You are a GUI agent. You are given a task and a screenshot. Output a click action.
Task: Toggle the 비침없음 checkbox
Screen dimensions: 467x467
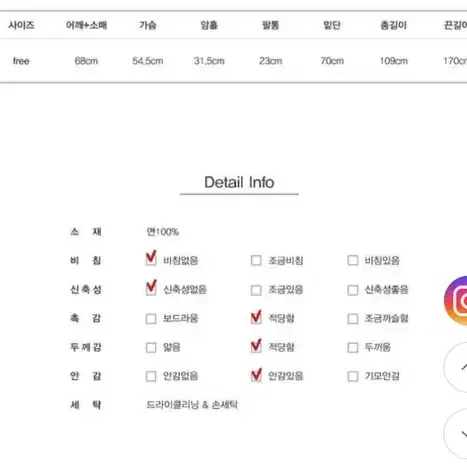[151, 260]
